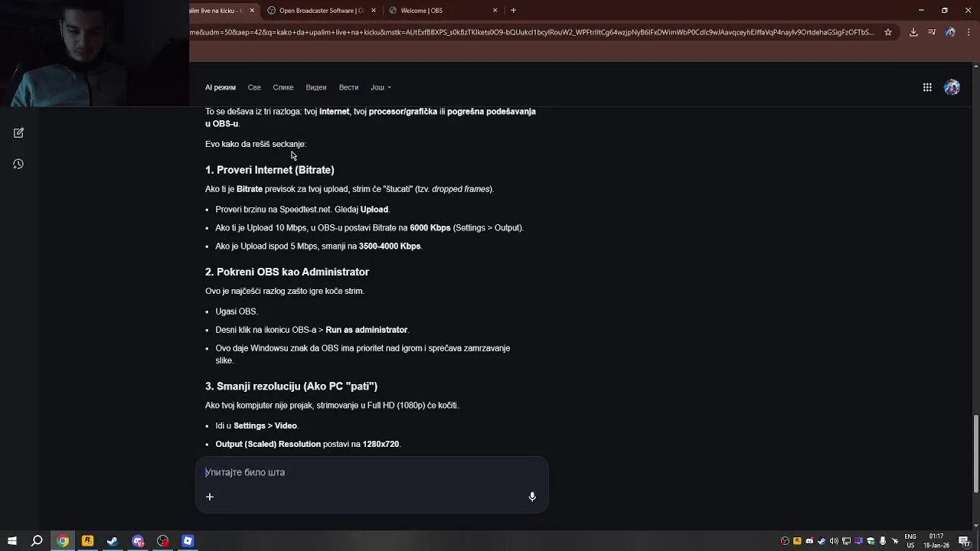Switch to the Слике search tab
The image size is (980, 551).
[x=283, y=87]
